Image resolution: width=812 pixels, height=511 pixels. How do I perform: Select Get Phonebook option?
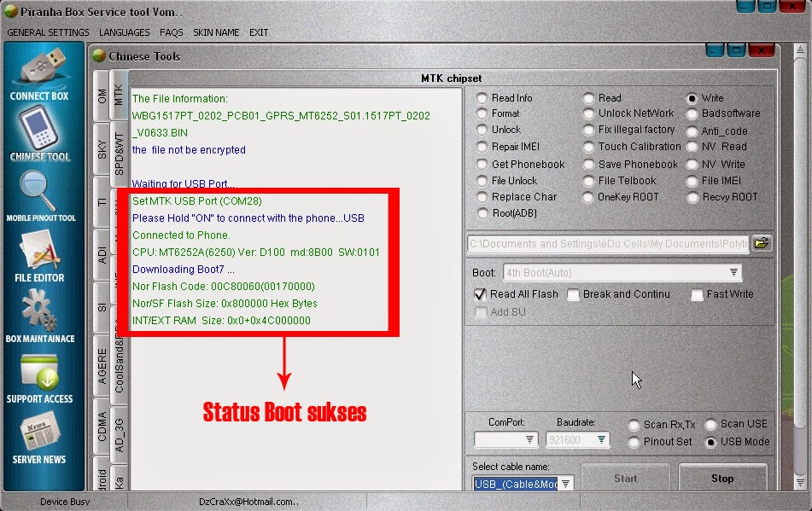tap(482, 165)
